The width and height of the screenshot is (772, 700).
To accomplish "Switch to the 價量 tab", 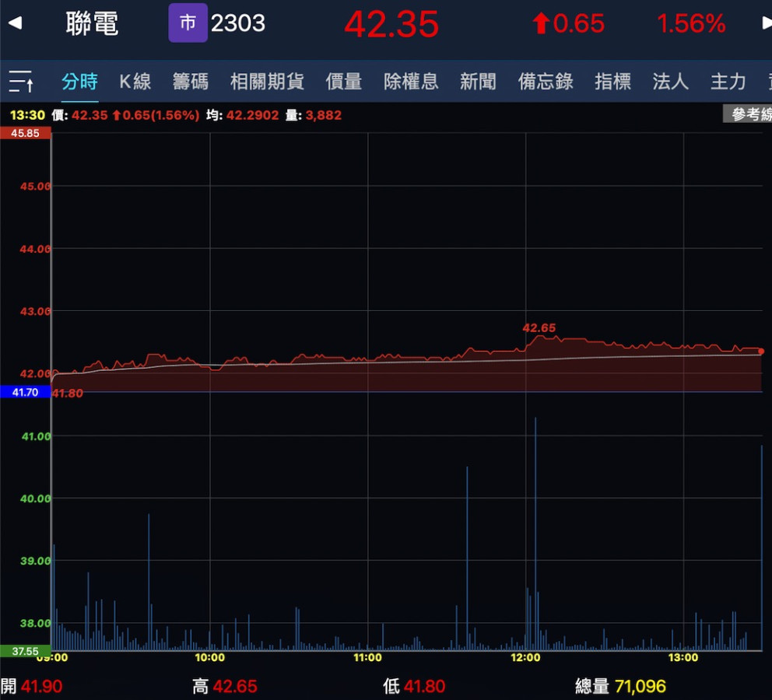I will pyautogui.click(x=344, y=81).
